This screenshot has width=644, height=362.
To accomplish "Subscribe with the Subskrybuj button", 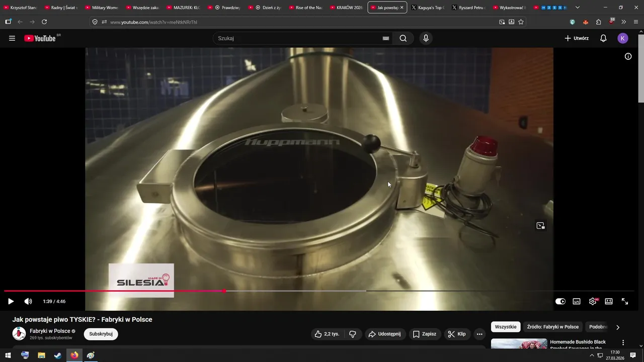I will [101, 334].
